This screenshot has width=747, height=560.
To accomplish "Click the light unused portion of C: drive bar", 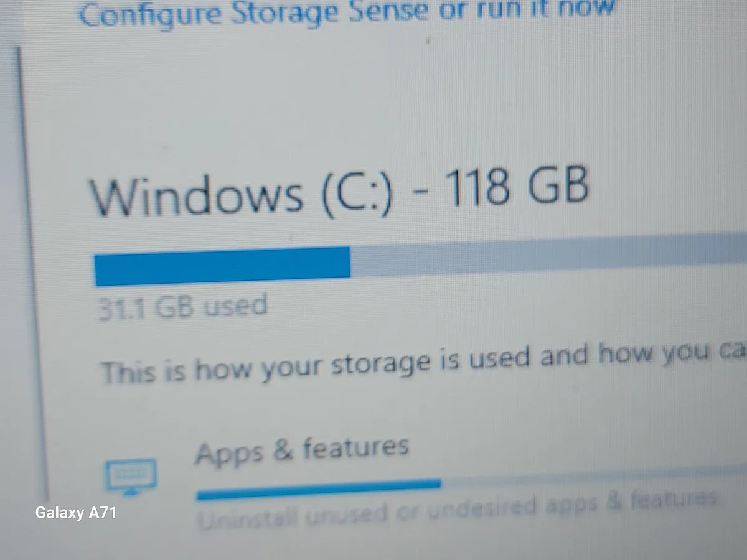I will click(x=548, y=255).
